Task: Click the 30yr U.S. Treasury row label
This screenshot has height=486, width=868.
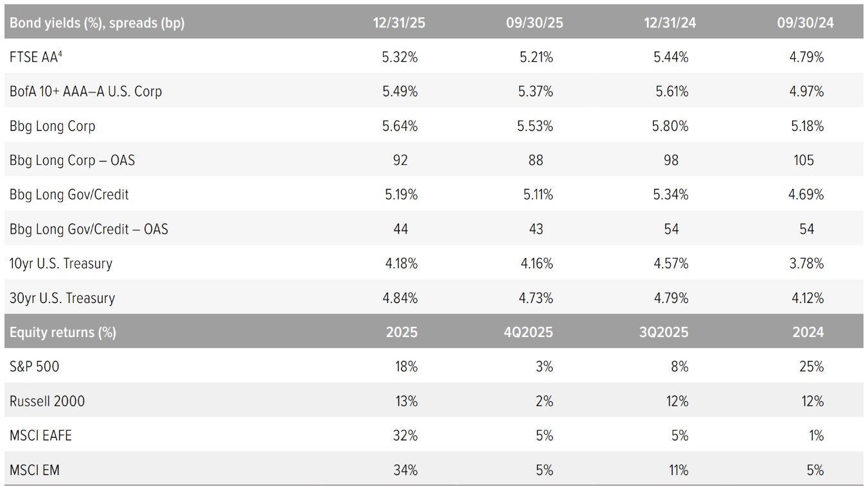Action: 62,298
